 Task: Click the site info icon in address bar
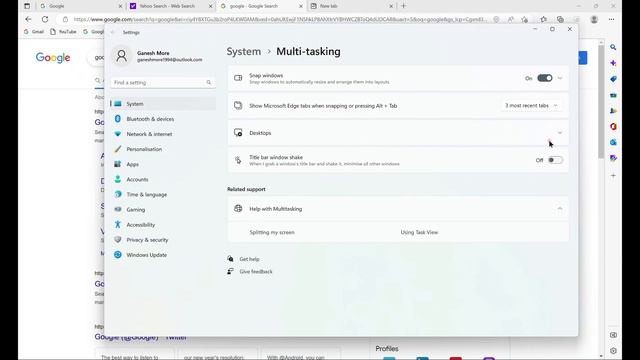pos(65,19)
